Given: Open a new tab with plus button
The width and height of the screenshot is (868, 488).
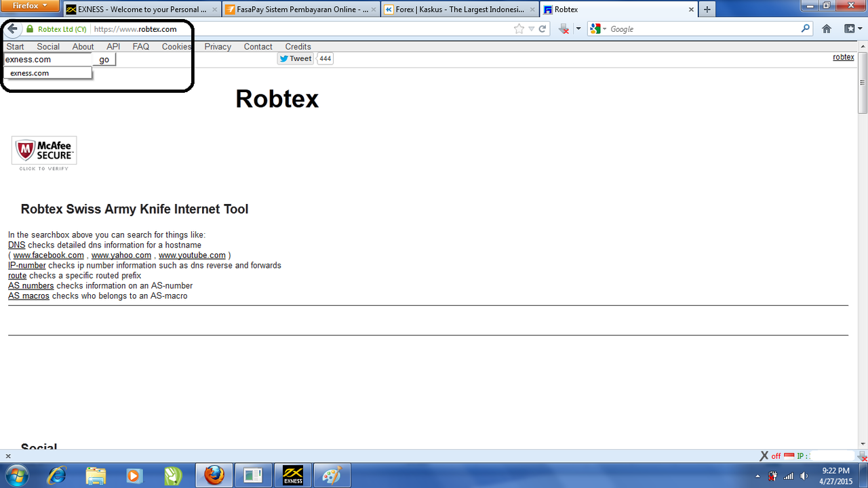Looking at the screenshot, I should 707,9.
